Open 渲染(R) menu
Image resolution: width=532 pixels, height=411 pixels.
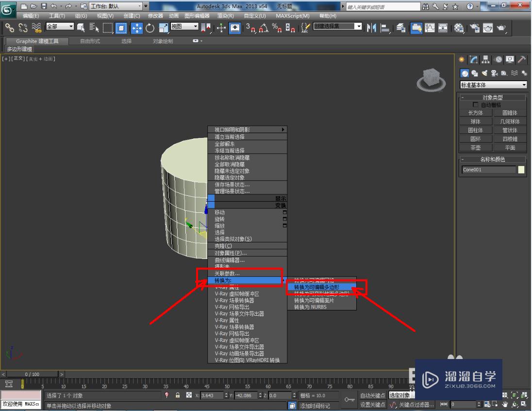(x=225, y=16)
